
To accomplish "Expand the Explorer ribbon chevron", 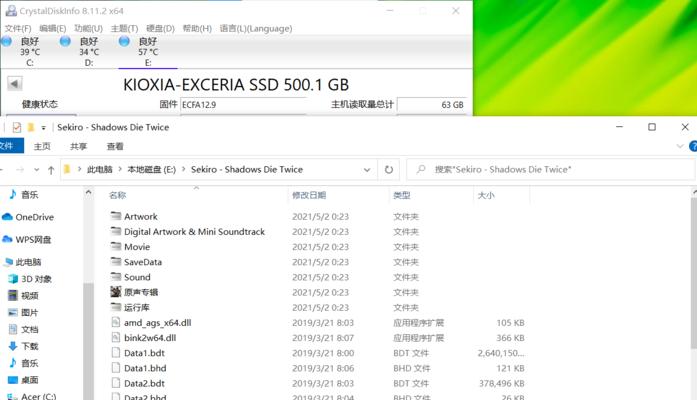I will [679, 146].
